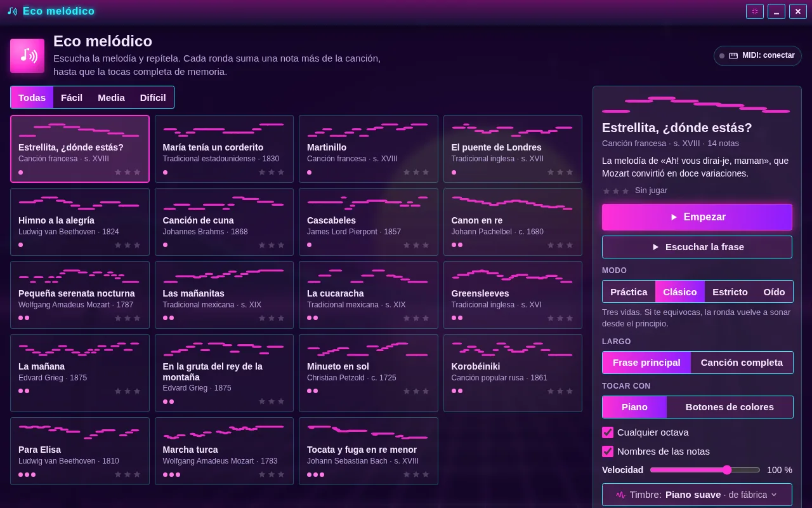This screenshot has width=812, height=508.
Task: Connect a MIDI device
Action: click(757, 55)
